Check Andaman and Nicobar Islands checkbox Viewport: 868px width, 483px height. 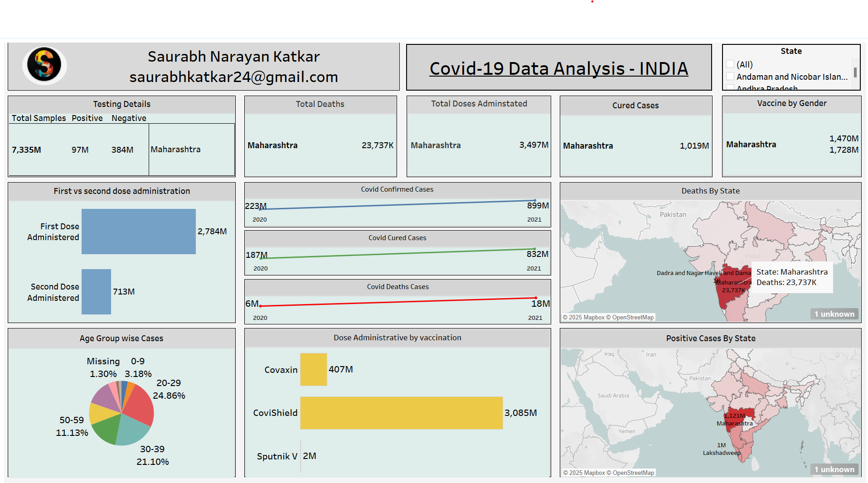point(730,77)
